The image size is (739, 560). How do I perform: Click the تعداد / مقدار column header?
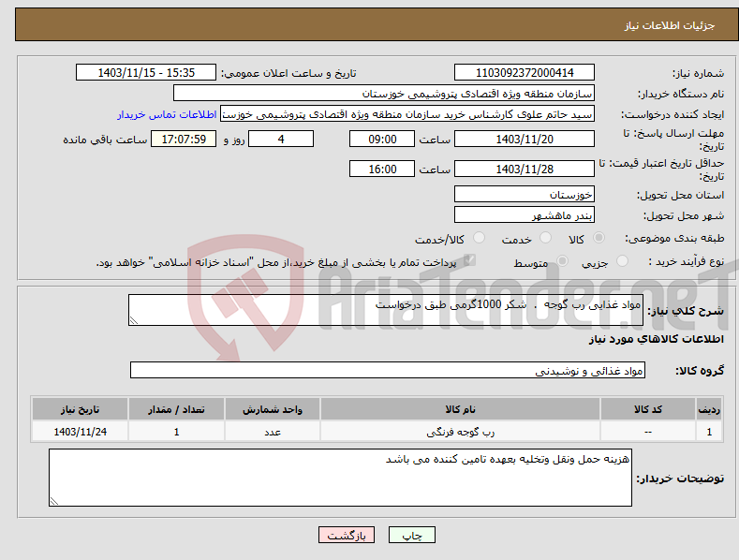point(176,409)
